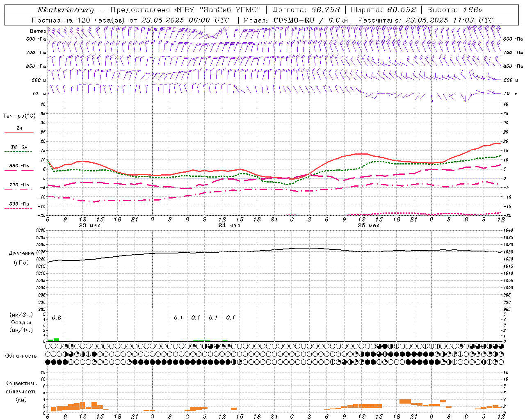This screenshot has height=420, width=525.
Task: Select the Модель COSMO-RU / 6.6км label
Action: click(296, 20)
